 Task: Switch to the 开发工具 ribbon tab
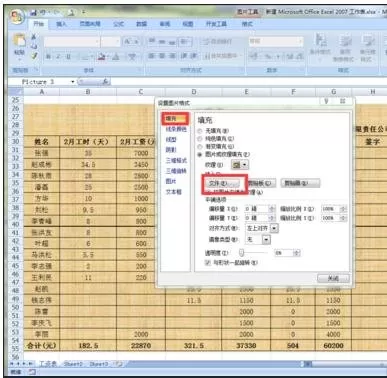[x=216, y=24]
